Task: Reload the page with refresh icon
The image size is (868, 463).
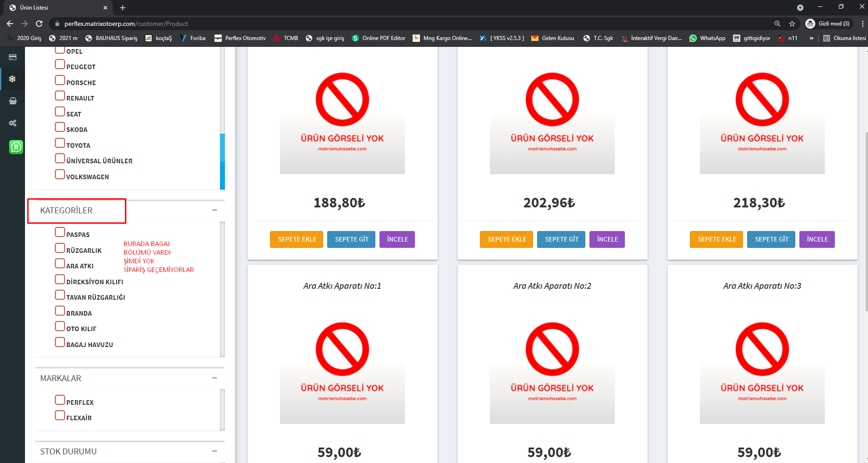Action: pos(39,24)
